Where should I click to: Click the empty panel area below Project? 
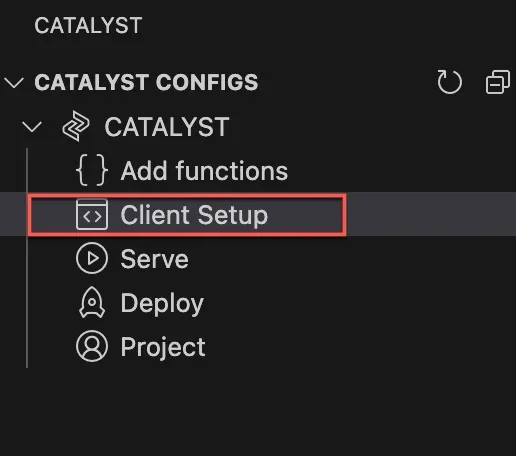pos(258,412)
